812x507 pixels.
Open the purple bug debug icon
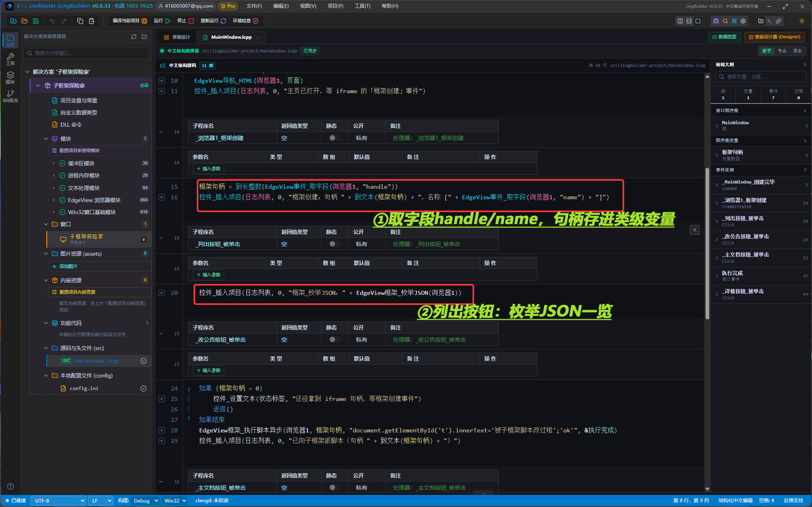click(x=716, y=21)
